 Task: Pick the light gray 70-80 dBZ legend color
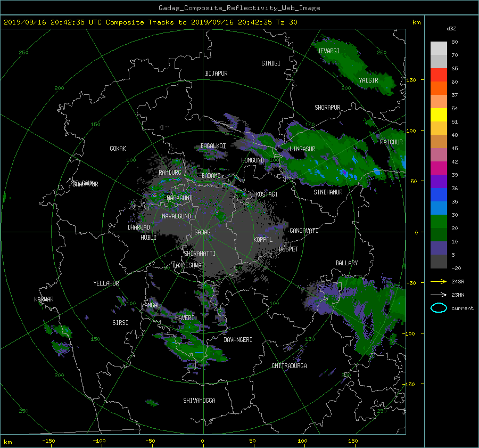(x=439, y=48)
